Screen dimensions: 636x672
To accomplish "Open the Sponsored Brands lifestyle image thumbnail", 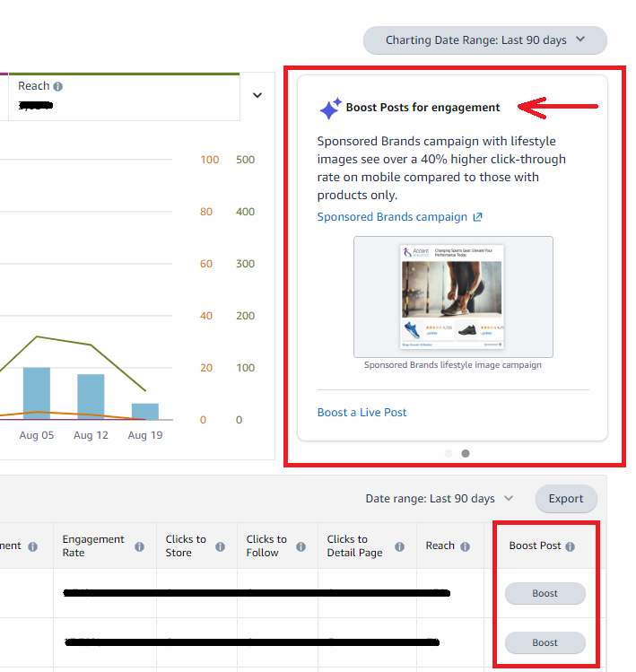I will (453, 297).
